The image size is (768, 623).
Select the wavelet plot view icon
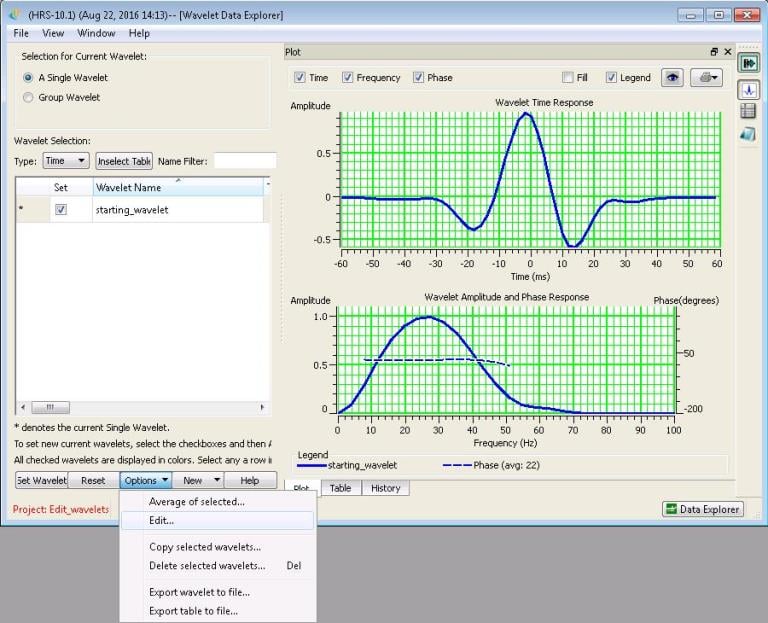tap(748, 90)
